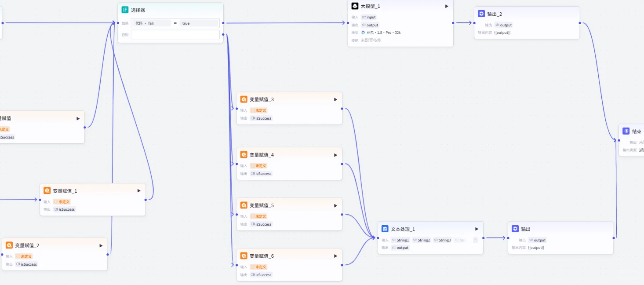
Task: Run the 变量赋值_4 node
Action: click(x=335, y=155)
